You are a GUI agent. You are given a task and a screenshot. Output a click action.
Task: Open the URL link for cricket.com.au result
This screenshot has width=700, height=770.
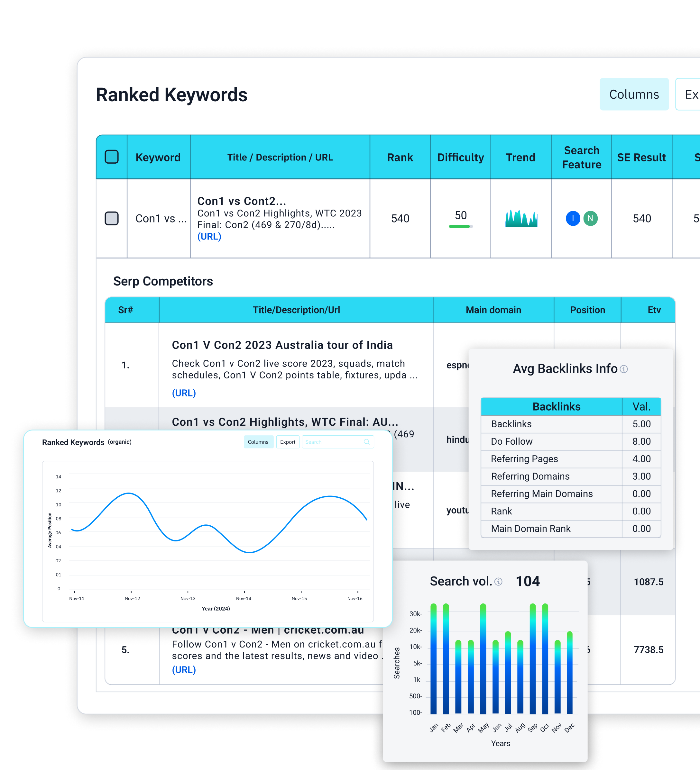coord(184,670)
